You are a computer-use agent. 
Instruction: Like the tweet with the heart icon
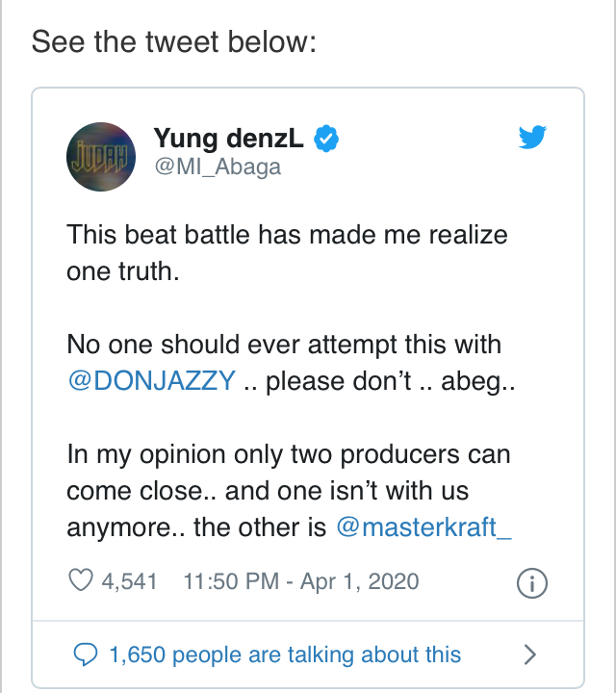pyautogui.click(x=83, y=581)
